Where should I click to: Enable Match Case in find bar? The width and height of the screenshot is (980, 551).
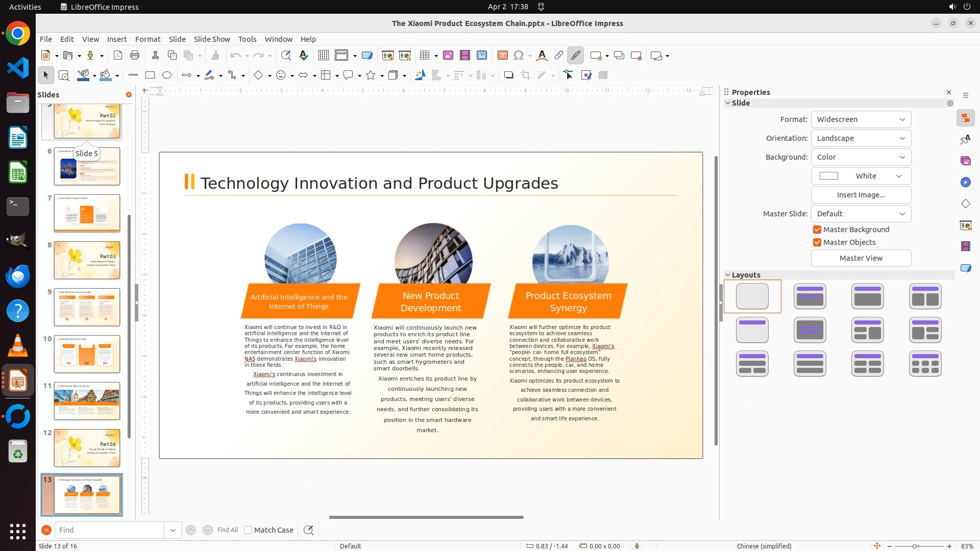pyautogui.click(x=248, y=530)
